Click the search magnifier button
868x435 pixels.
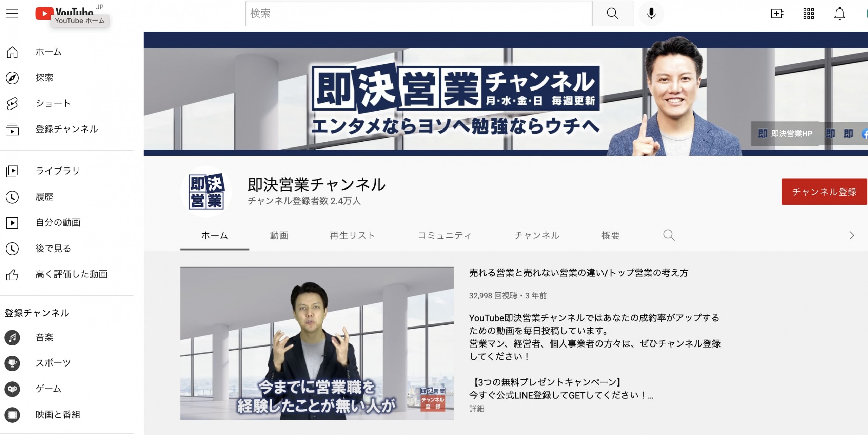pos(612,14)
